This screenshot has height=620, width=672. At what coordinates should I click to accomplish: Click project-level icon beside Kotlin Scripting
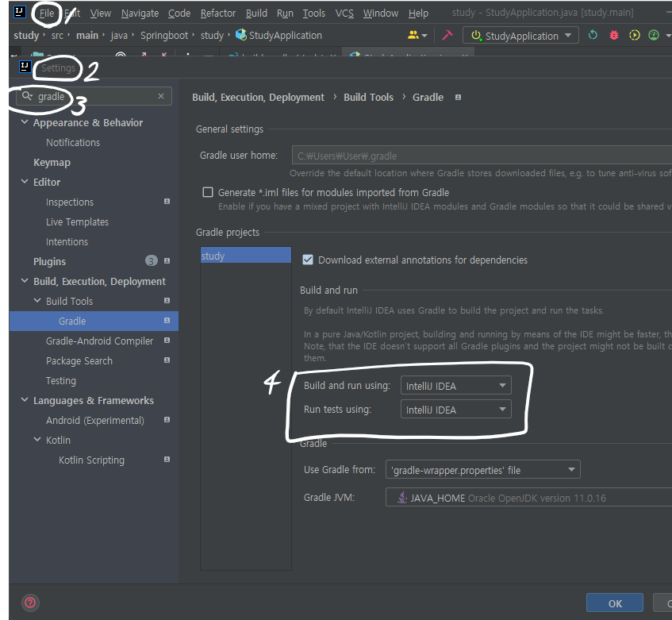coord(167,460)
